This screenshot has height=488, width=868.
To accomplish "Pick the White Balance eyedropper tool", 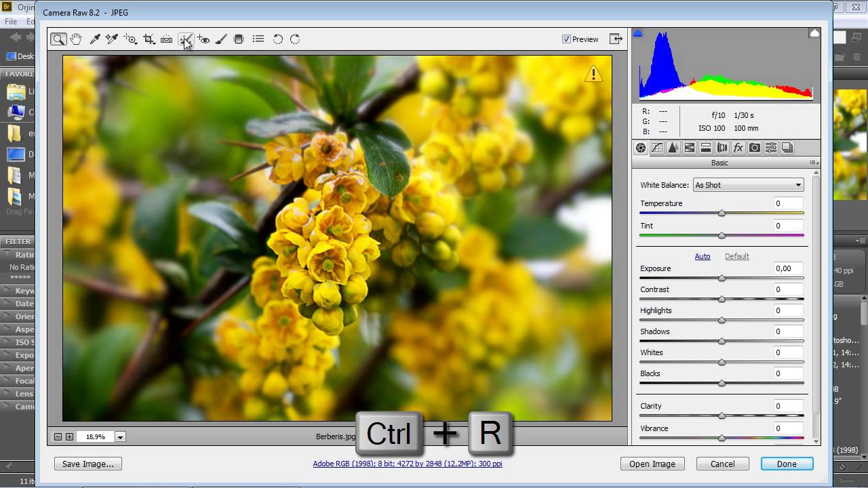I will point(95,39).
